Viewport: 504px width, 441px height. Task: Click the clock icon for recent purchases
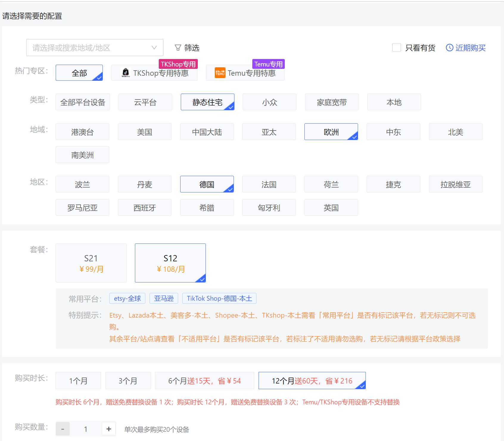449,48
